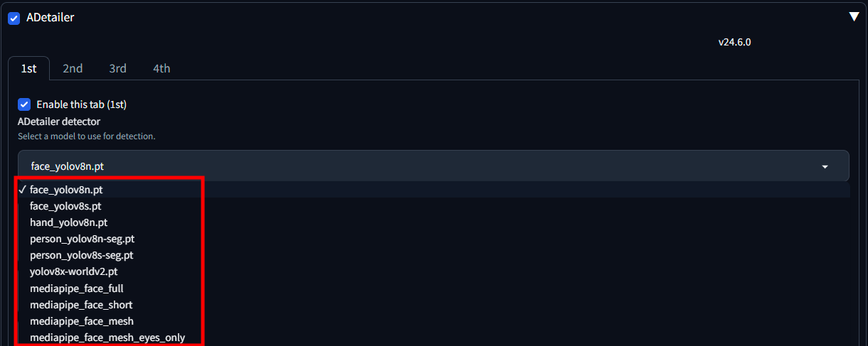This screenshot has width=868, height=346.
Task: Open the 3rd tab
Action: click(117, 68)
